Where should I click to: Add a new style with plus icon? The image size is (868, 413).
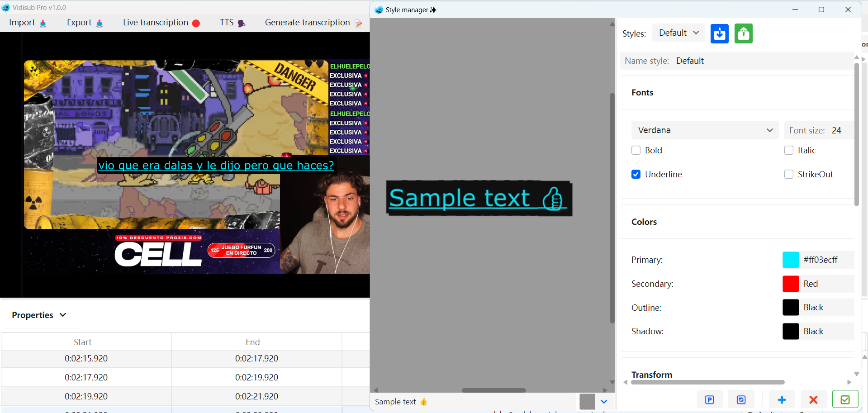click(782, 400)
